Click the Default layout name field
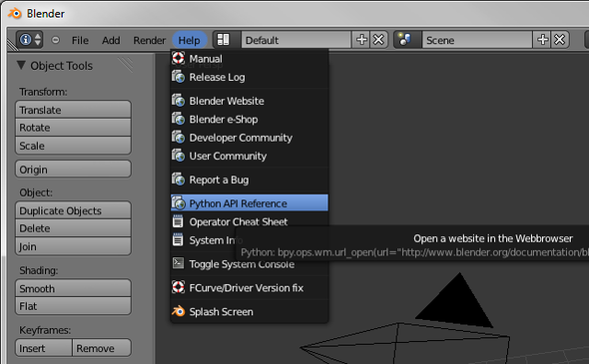 (x=296, y=40)
